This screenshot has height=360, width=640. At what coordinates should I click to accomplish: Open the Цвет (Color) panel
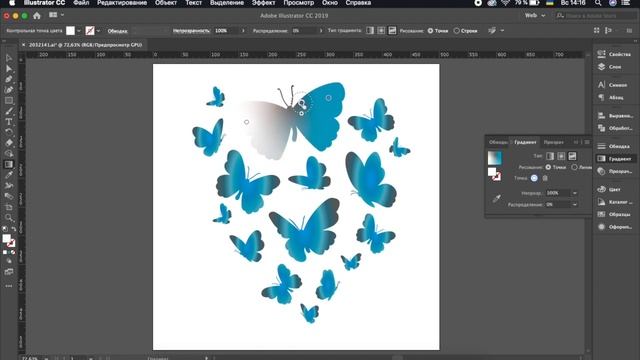(609, 189)
